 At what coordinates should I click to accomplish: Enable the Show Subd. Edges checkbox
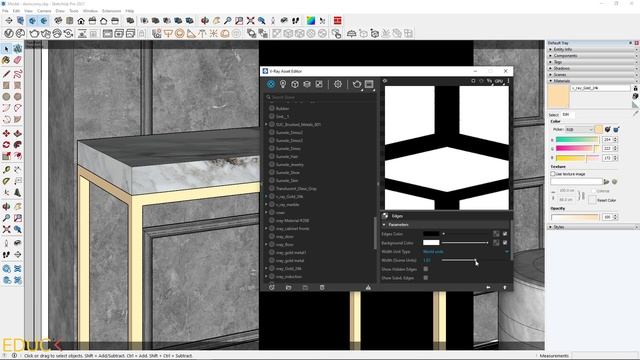pyautogui.click(x=426, y=278)
